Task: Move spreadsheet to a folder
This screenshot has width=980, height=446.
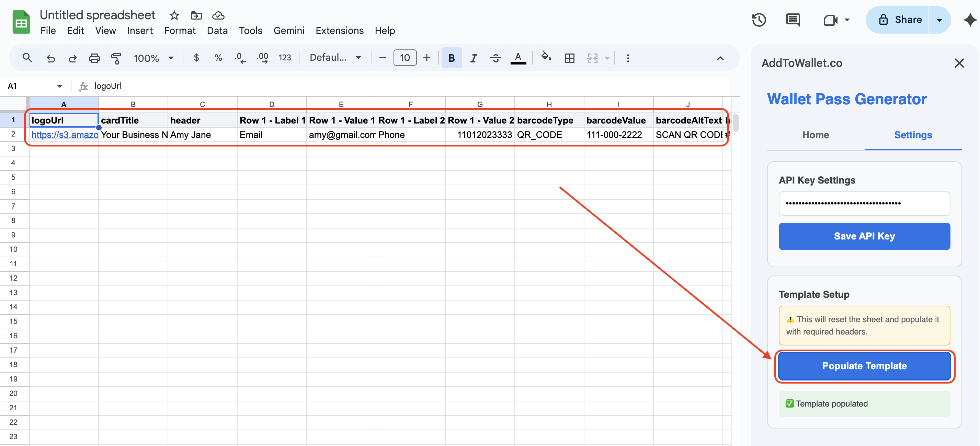Action: [196, 15]
